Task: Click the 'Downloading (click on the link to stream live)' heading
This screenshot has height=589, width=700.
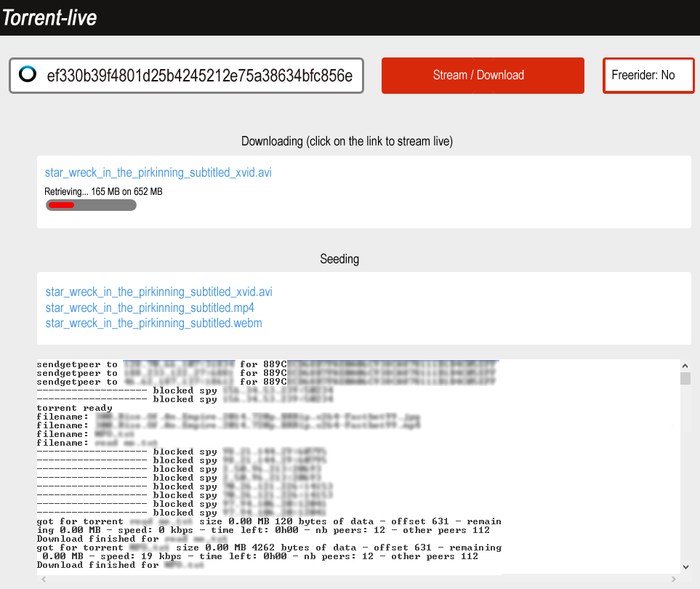Action: (x=347, y=141)
